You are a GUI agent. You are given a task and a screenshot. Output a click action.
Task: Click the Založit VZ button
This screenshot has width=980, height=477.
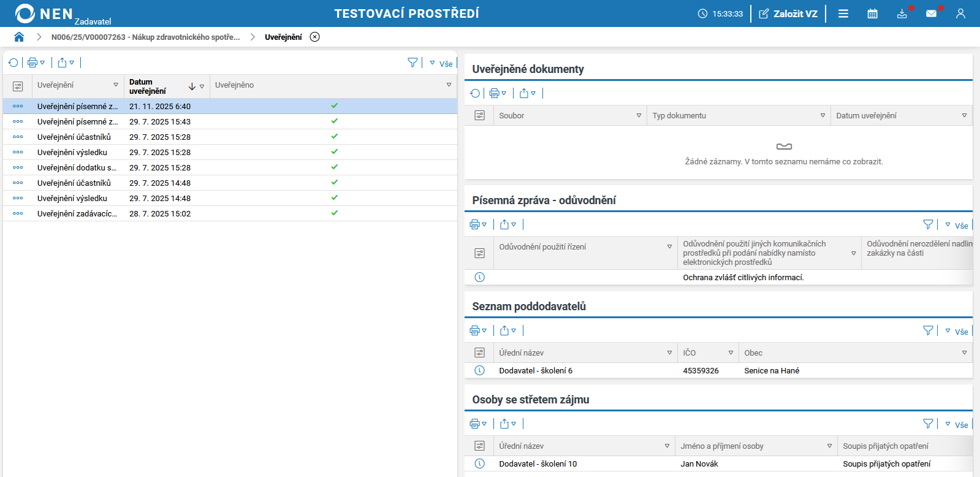pyautogui.click(x=788, y=13)
